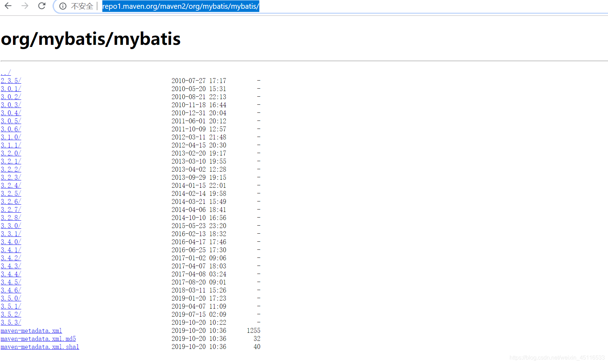Open the 3.0.5/ directory
Screen dimensions: 608x364
(x=11, y=121)
